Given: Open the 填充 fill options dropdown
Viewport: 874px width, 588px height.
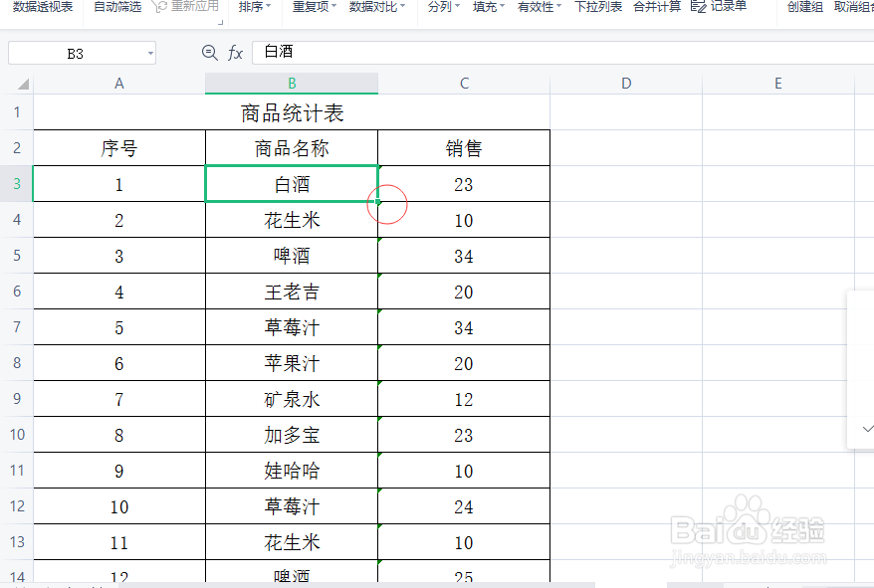Looking at the screenshot, I should pyautogui.click(x=488, y=7).
